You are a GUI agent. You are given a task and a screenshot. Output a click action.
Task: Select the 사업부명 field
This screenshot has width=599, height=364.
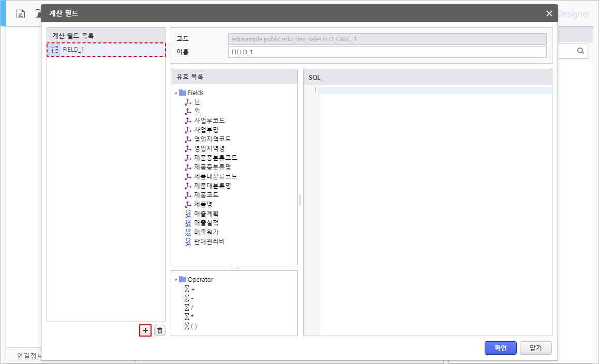click(x=206, y=130)
